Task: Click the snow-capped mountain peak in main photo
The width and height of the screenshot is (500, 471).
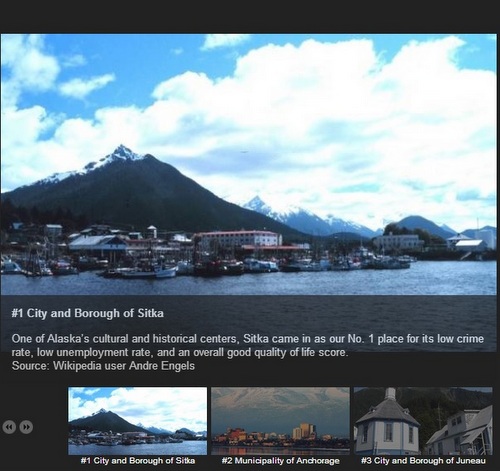Action: [x=122, y=154]
